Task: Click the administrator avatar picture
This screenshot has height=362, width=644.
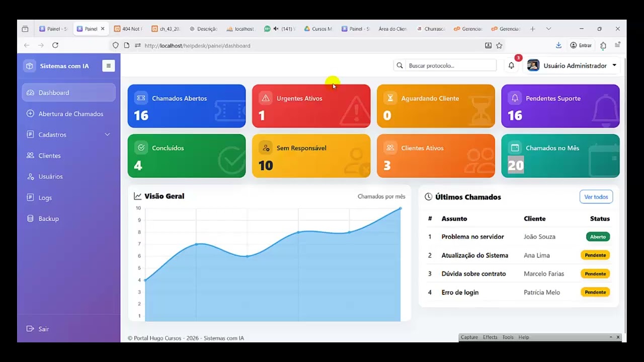Action: [533, 65]
